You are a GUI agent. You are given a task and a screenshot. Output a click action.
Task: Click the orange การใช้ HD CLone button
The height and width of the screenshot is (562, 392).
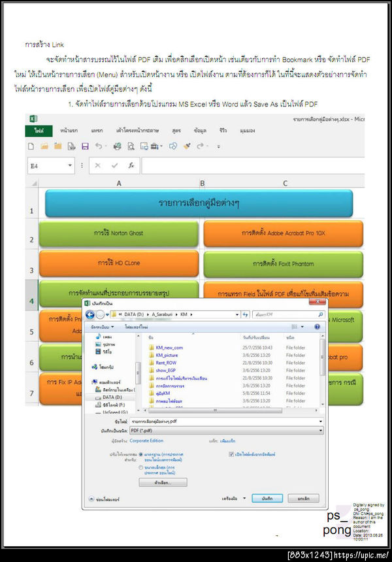point(119,263)
